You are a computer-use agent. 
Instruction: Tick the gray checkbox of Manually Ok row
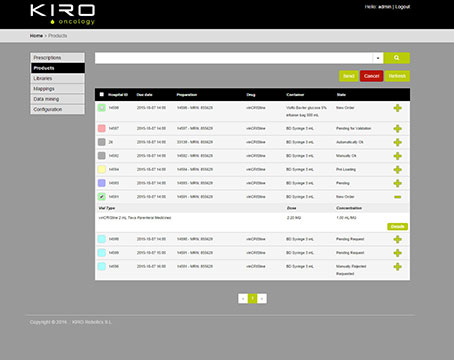click(x=102, y=156)
